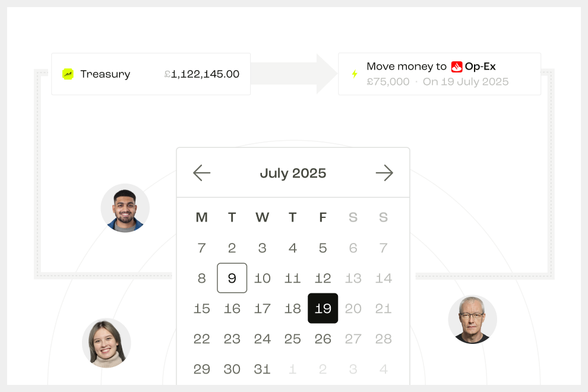This screenshot has width=588, height=392.
Task: Click the Treasury balance £1,122,145.00
Action: [x=202, y=74]
